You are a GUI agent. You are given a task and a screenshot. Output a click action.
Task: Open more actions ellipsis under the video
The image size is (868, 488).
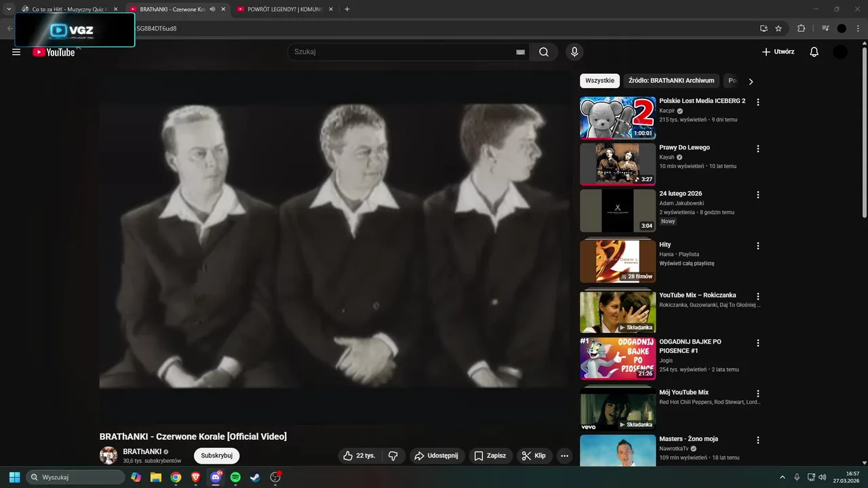click(564, 455)
